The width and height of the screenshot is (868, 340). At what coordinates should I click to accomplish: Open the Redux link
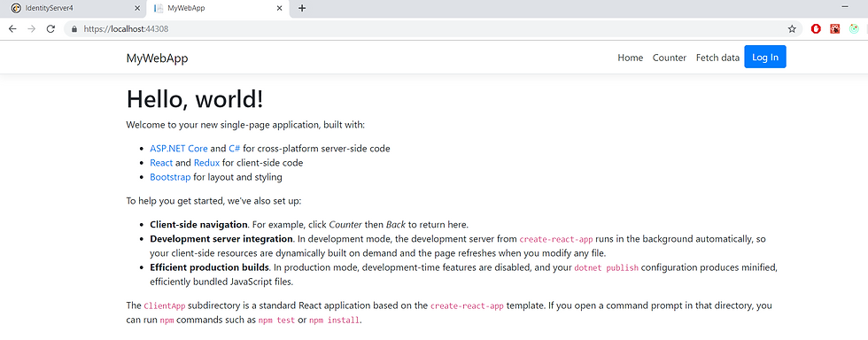click(x=206, y=163)
